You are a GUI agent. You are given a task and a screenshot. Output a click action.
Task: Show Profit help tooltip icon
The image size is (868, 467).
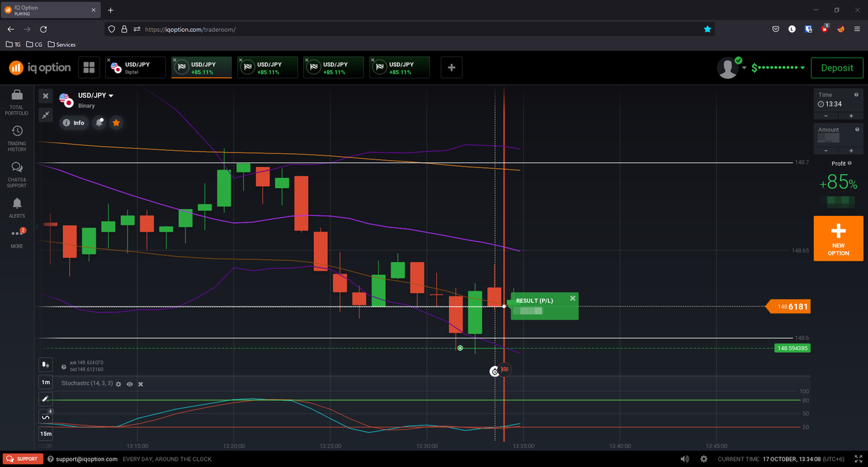pyautogui.click(x=850, y=163)
